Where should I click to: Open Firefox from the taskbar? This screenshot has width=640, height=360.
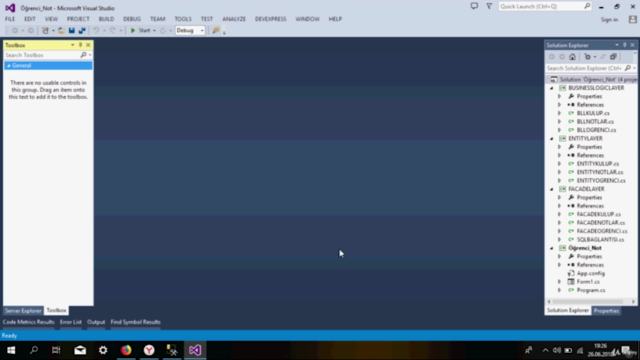click(126, 350)
